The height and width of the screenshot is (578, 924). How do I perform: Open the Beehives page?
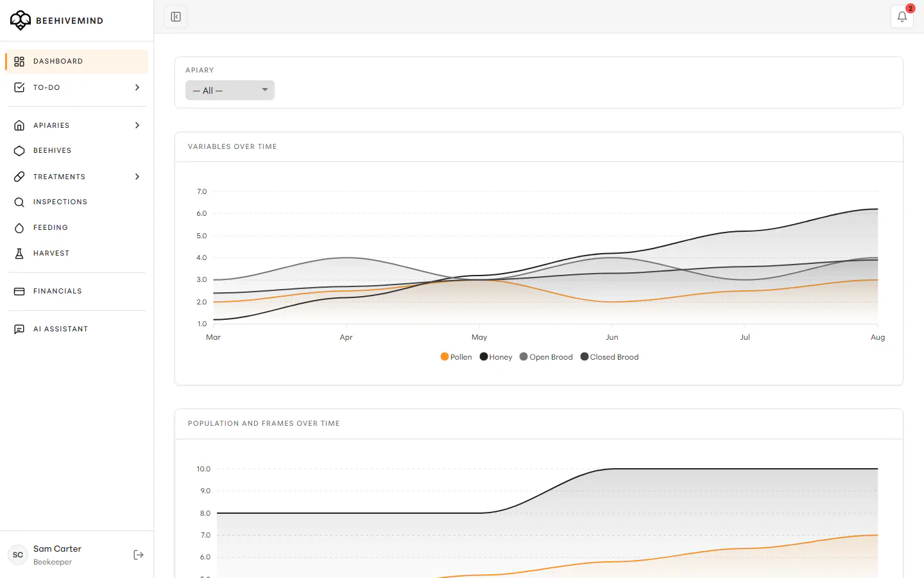click(x=77, y=151)
